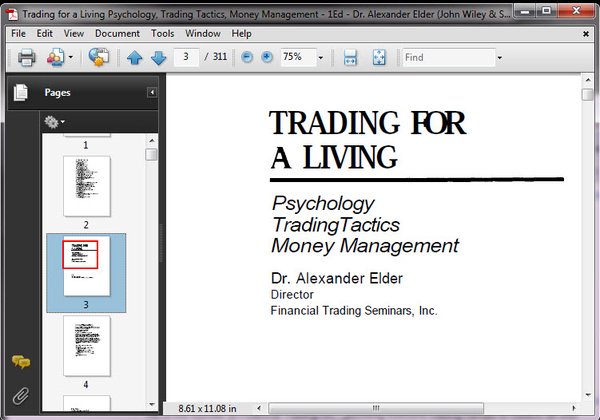Go to previous page with up arrow
Viewport: 600px width, 420px height.
pyautogui.click(x=135, y=58)
